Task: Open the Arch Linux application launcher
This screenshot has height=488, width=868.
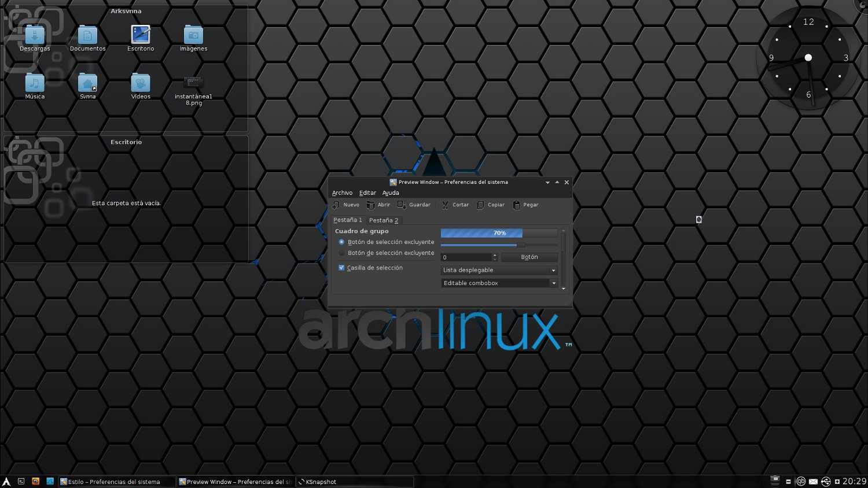Action: tap(6, 482)
